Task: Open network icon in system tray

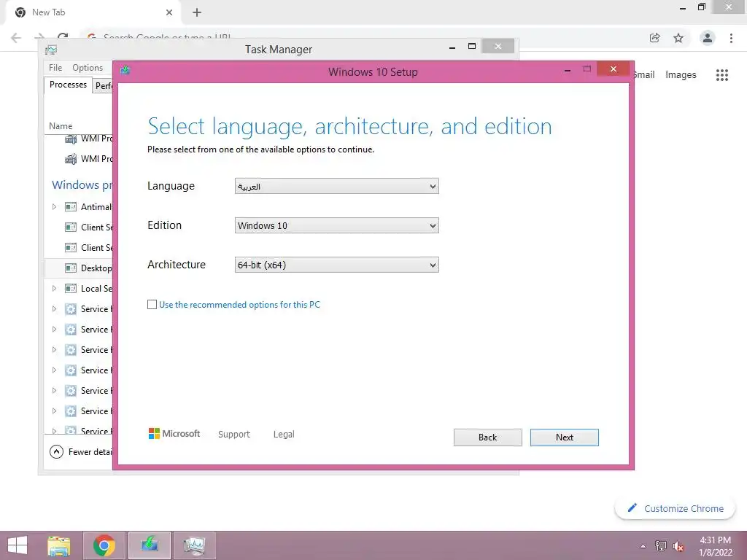Action: [661, 545]
